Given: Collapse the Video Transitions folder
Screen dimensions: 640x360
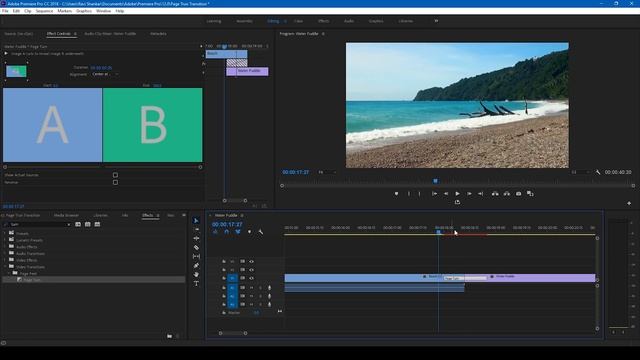Looking at the screenshot, I should click(5, 267).
